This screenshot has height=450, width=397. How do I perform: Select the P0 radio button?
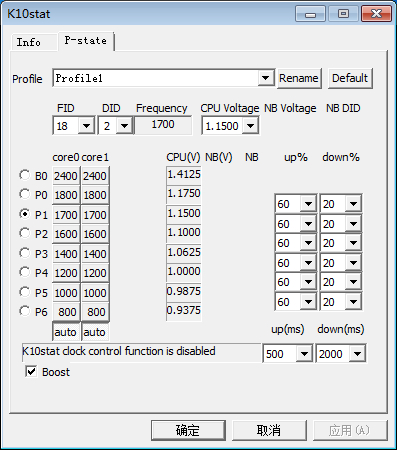(x=24, y=194)
